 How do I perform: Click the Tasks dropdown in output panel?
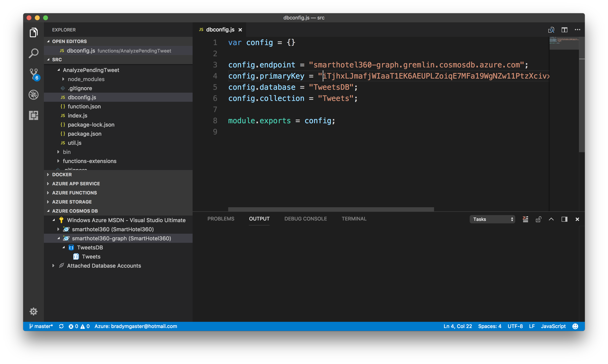click(x=492, y=219)
